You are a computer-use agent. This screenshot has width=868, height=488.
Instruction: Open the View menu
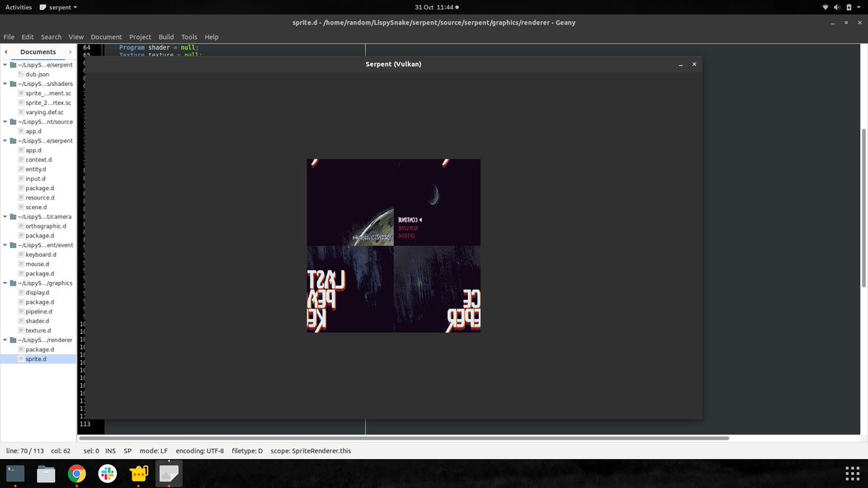76,37
